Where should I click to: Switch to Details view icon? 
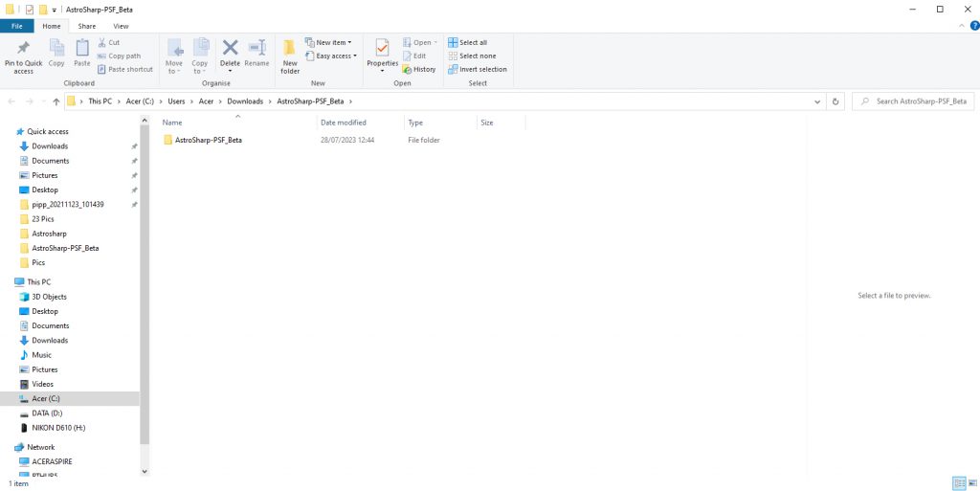click(x=959, y=483)
